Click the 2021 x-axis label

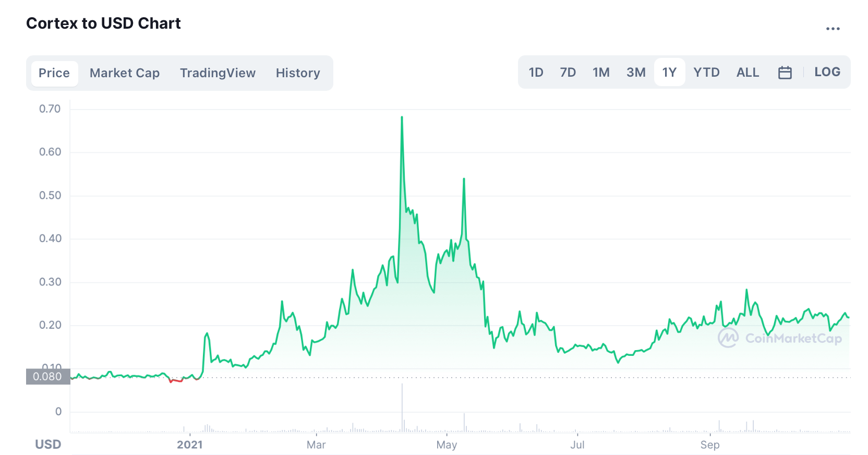click(x=189, y=445)
